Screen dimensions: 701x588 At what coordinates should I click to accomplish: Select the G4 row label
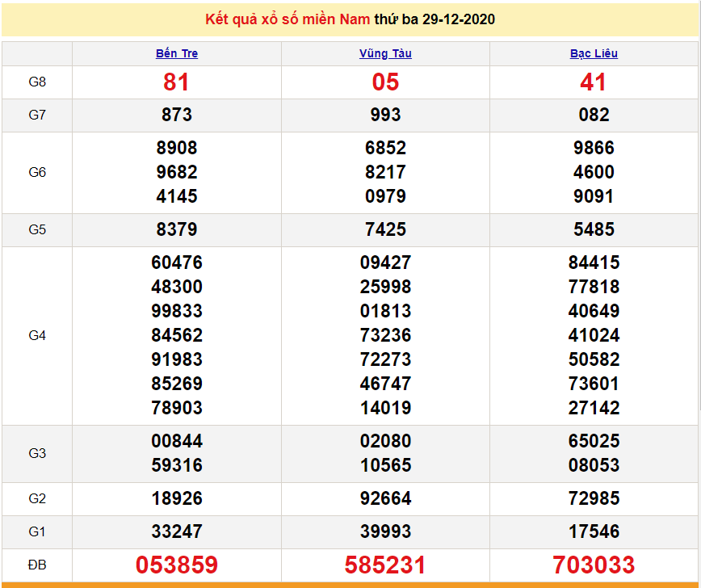(37, 335)
